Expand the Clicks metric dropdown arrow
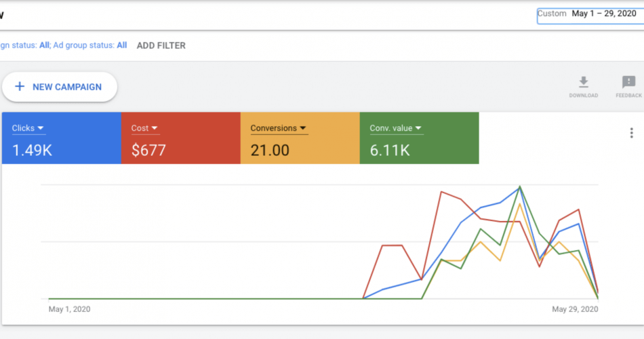The image size is (644, 339). (x=41, y=128)
